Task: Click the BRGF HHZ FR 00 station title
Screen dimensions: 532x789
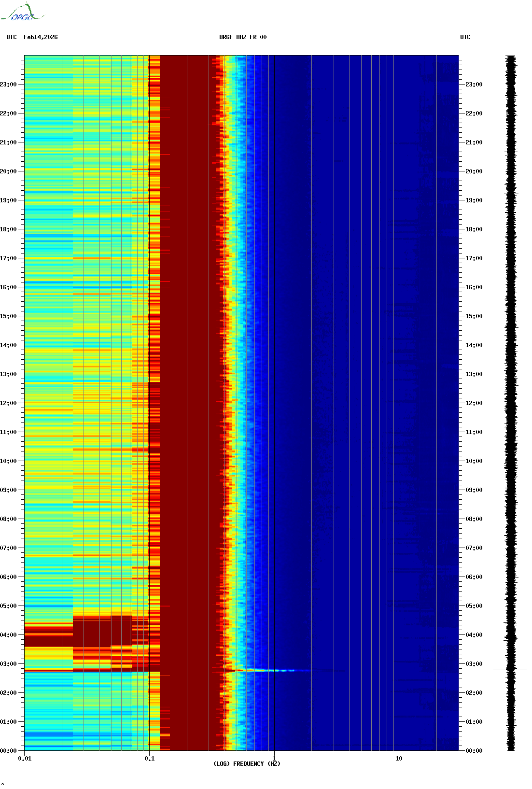Action: [243, 37]
